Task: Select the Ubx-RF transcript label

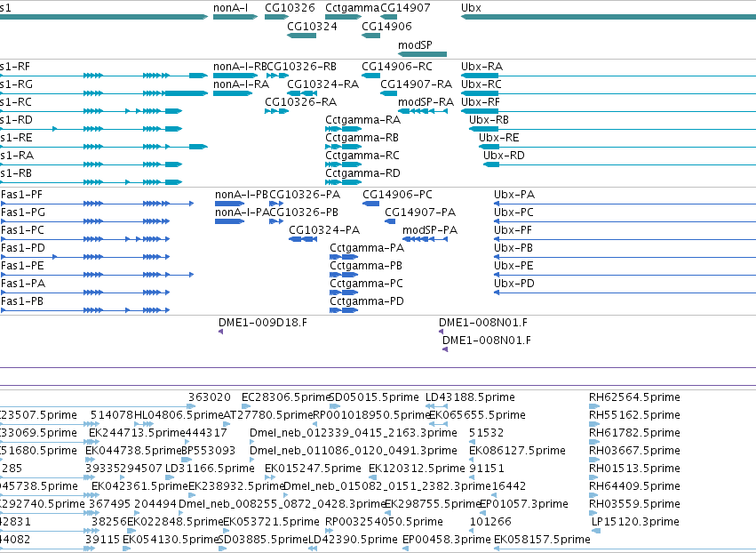Action: 481,102
